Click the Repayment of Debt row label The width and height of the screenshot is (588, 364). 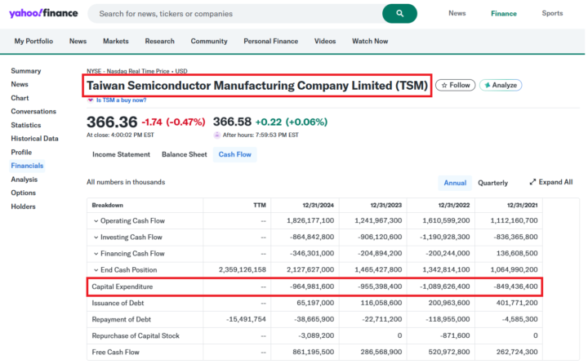(x=121, y=319)
